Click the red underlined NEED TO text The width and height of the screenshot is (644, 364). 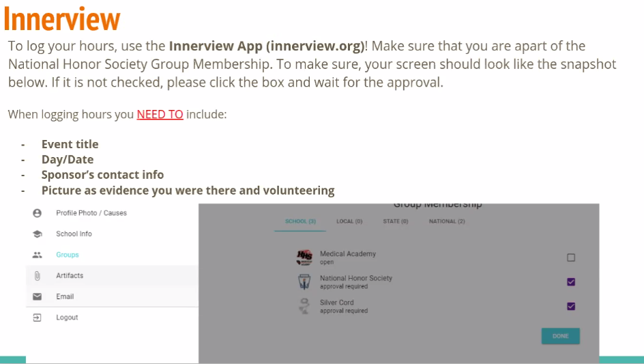click(x=160, y=115)
